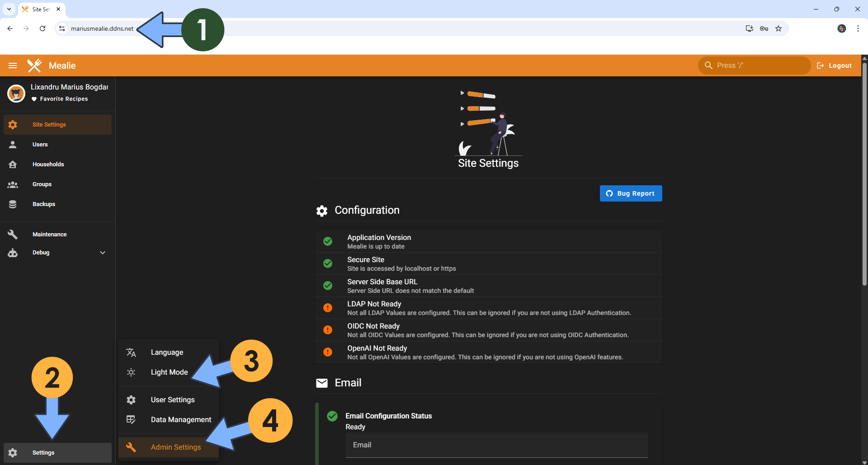Open the Maintenance page
The height and width of the screenshot is (465, 868).
pos(49,235)
